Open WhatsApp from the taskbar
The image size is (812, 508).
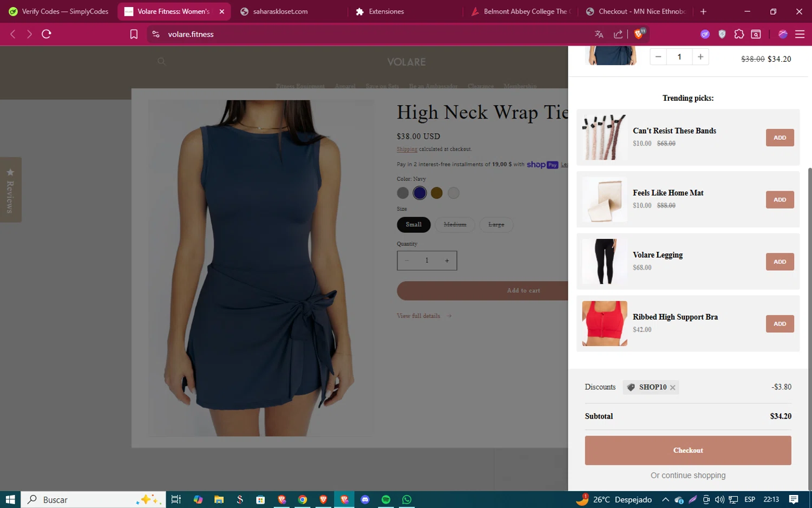tap(407, 499)
